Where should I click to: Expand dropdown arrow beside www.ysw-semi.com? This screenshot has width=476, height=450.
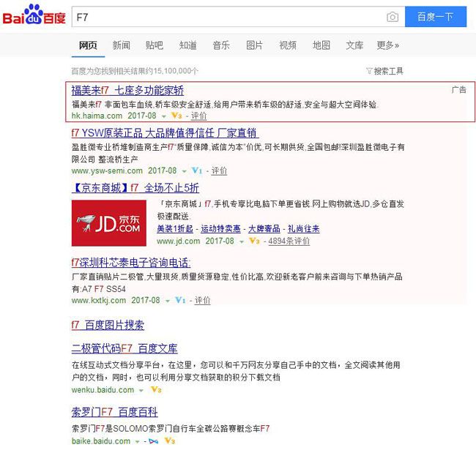[x=184, y=171]
